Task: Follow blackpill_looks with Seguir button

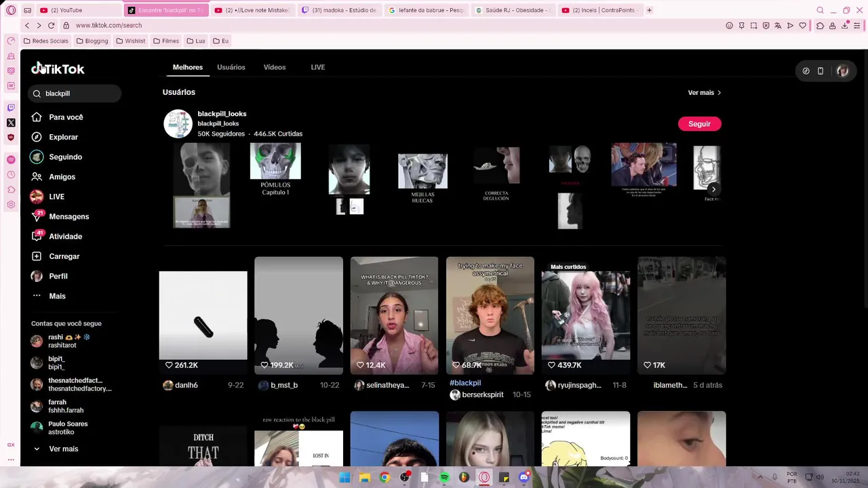Action: 699,124
